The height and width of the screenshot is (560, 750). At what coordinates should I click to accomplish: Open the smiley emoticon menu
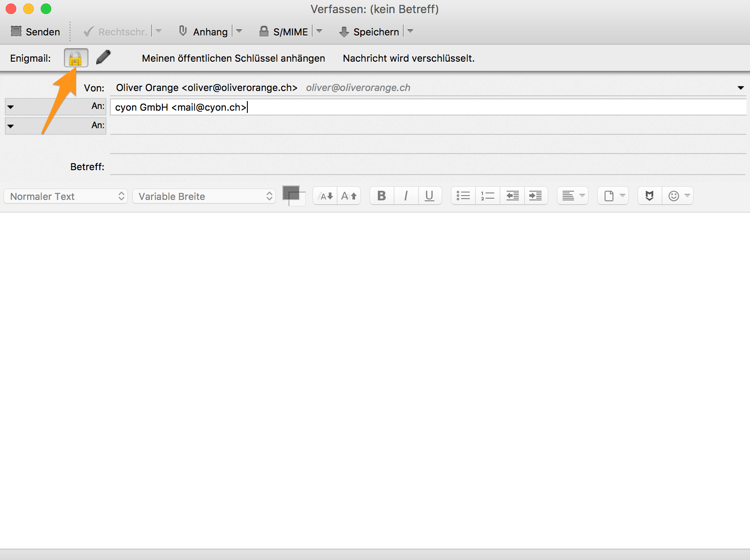678,196
